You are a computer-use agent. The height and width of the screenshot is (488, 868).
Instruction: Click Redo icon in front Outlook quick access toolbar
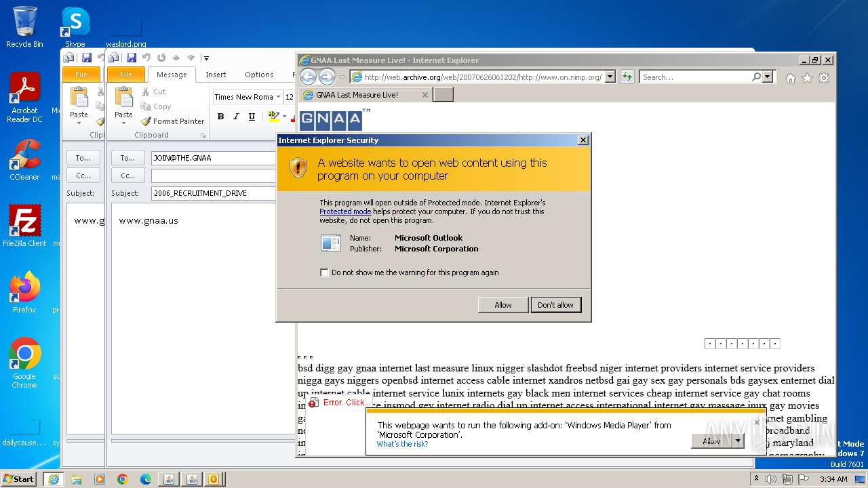[161, 58]
